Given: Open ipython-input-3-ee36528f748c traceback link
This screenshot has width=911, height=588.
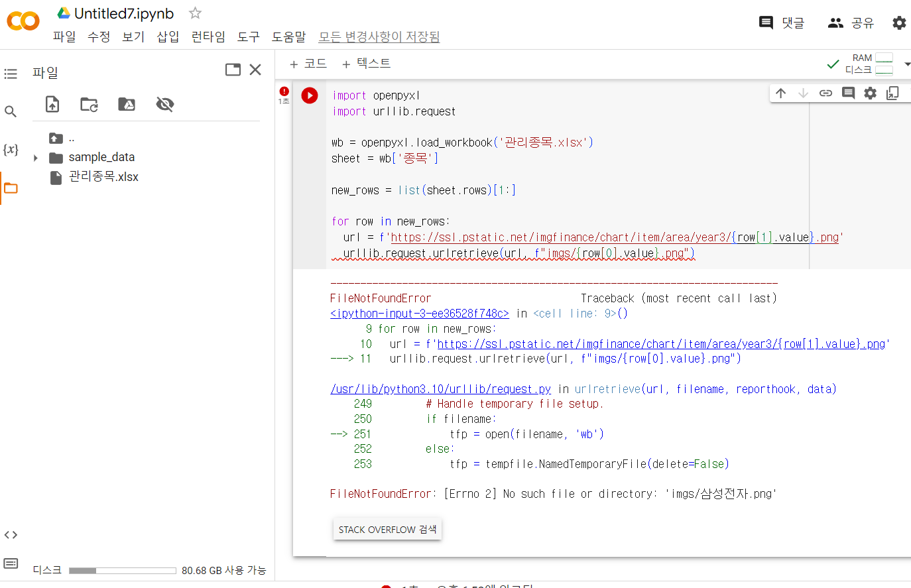Looking at the screenshot, I should pyautogui.click(x=420, y=314).
